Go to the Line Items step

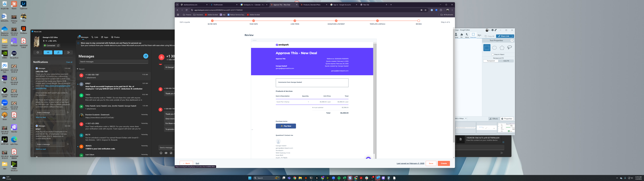coord(295,22)
